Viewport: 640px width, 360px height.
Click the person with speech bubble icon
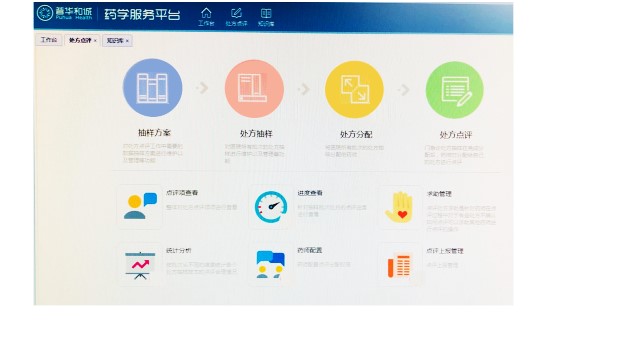pos(140,206)
